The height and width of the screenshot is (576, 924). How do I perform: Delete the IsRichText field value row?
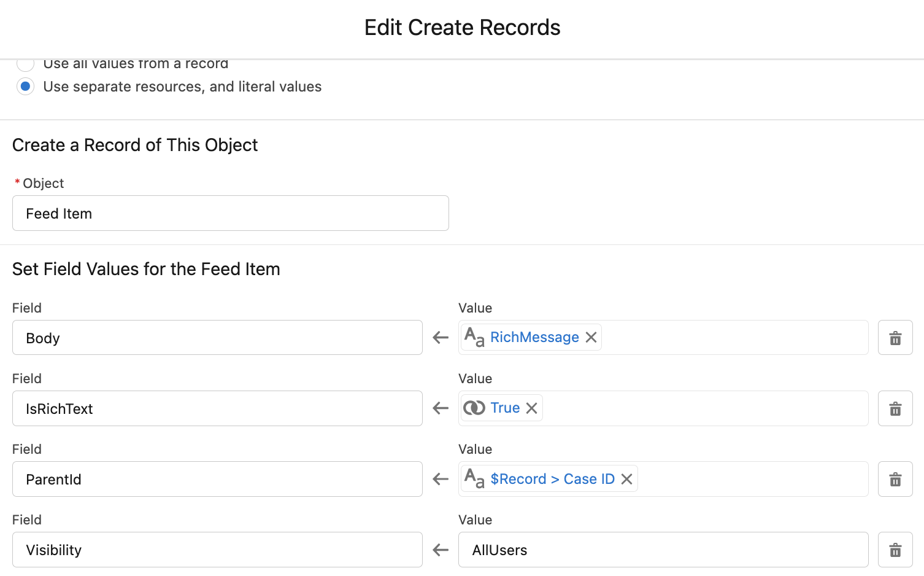(x=895, y=408)
